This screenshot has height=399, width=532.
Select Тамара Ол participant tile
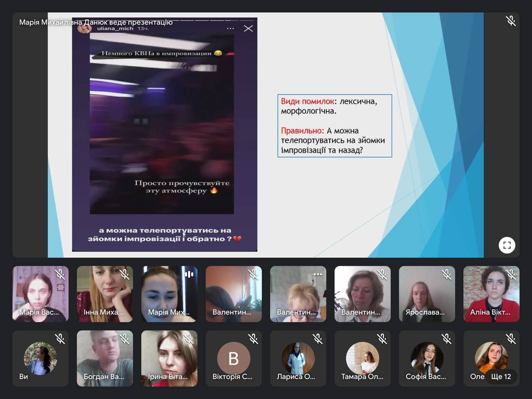click(362, 358)
